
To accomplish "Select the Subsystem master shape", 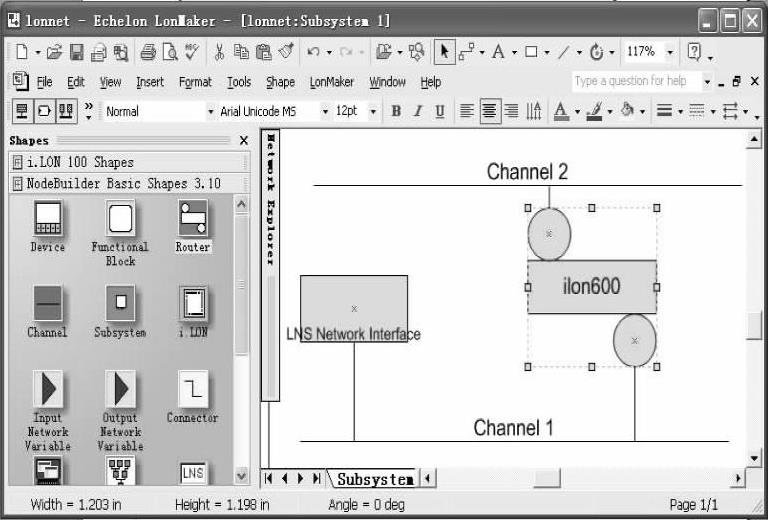I will click(120, 312).
